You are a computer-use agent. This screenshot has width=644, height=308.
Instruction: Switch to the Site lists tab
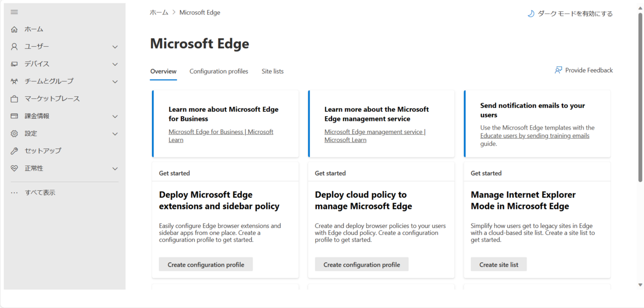pyautogui.click(x=273, y=71)
